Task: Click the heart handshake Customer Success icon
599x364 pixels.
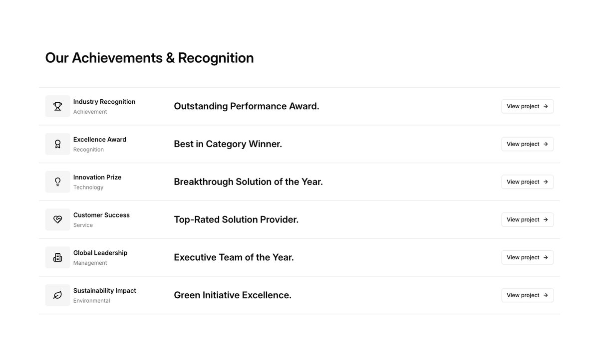Action: tap(57, 219)
